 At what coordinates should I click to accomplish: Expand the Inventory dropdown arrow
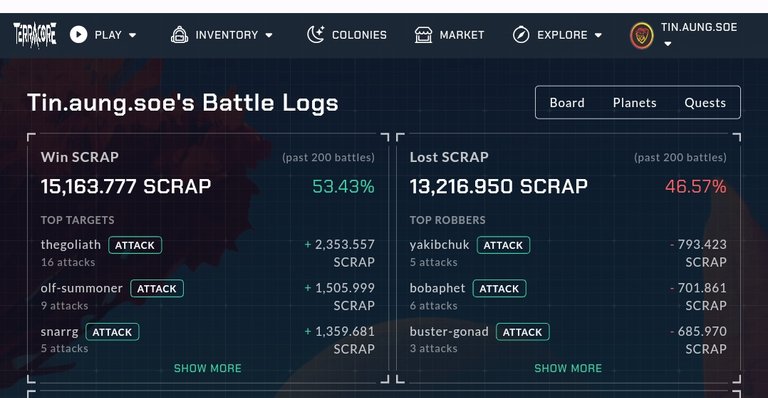click(x=269, y=35)
